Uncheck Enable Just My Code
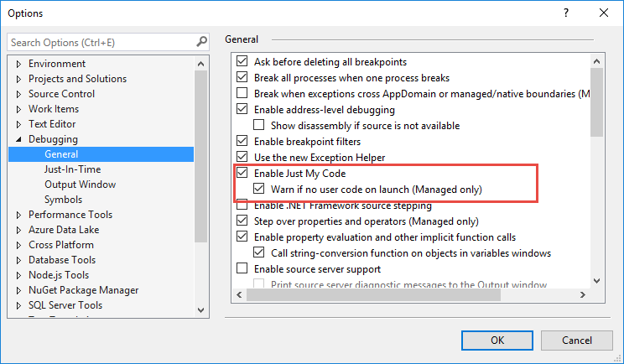This screenshot has height=364, width=624. point(243,174)
